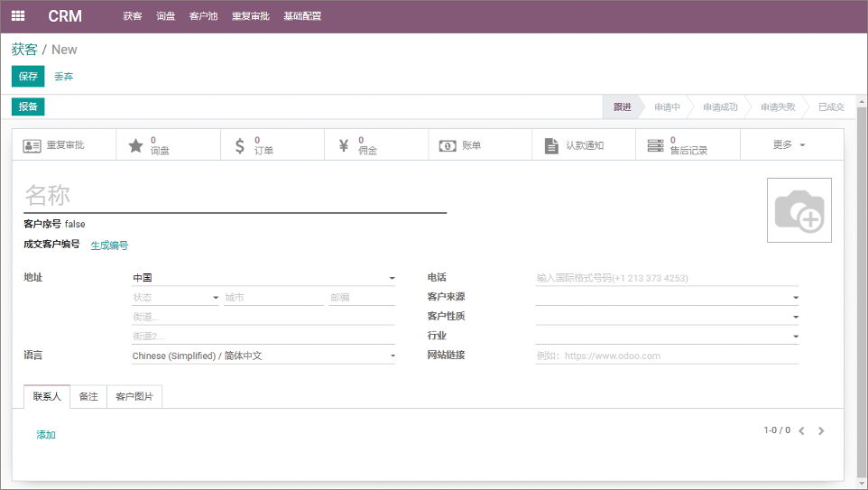
Task: Click the yen 佣金 icon
Action: coord(343,145)
